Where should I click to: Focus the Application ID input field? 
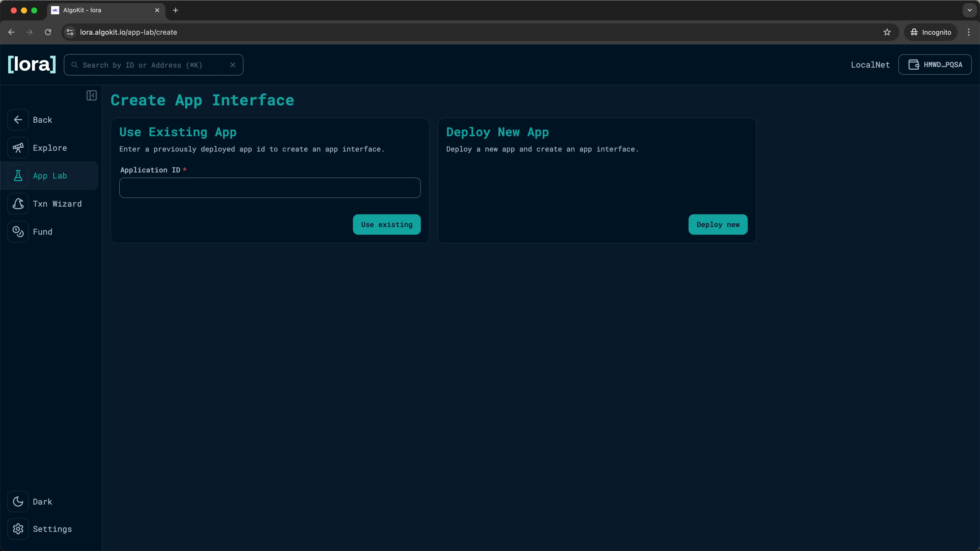coord(269,187)
